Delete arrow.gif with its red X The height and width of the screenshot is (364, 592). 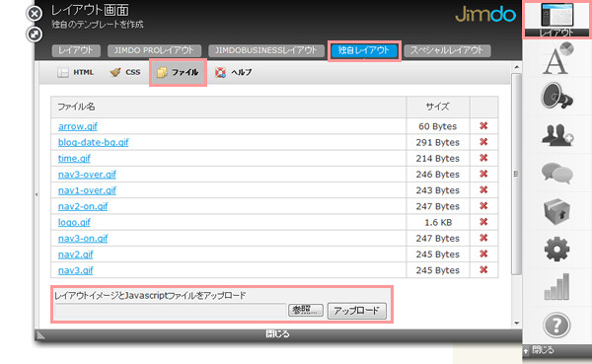[483, 125]
